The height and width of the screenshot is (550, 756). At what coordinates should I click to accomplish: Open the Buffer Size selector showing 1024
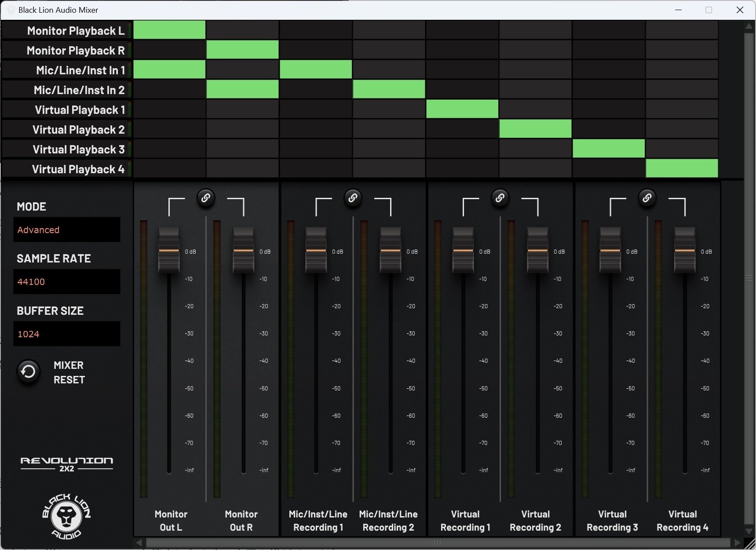click(x=67, y=334)
